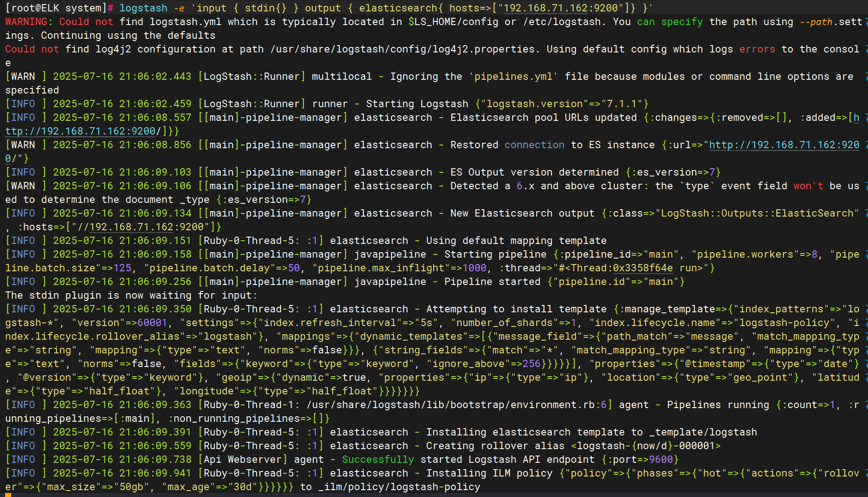Click timestamp 21:06:09.363
Screen dimensions: 868x497
coord(155,405)
